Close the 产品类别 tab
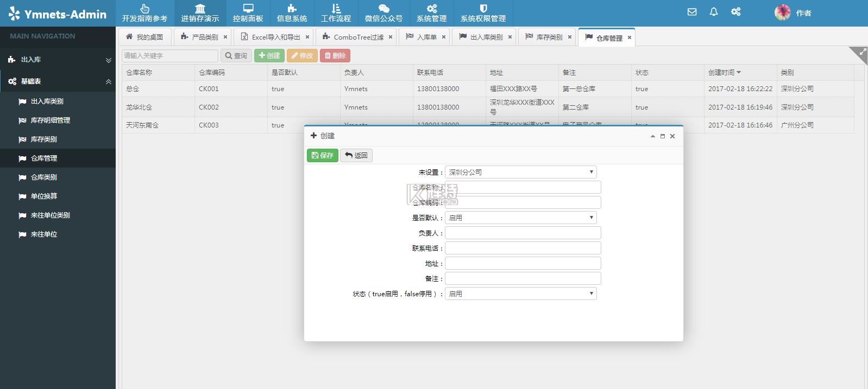868x389 pixels. (225, 37)
